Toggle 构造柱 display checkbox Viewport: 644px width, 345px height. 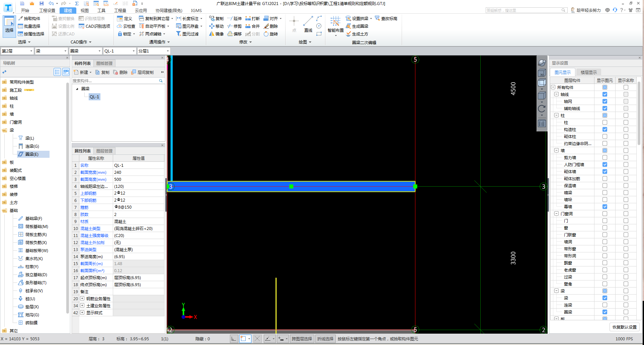pyautogui.click(x=605, y=129)
